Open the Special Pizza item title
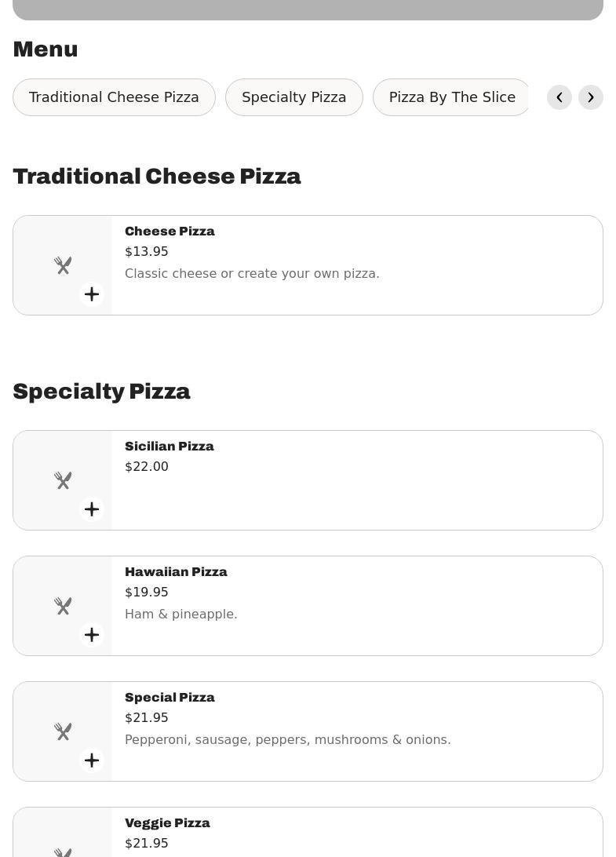Screen dimensions: 616x857 (169, 698)
